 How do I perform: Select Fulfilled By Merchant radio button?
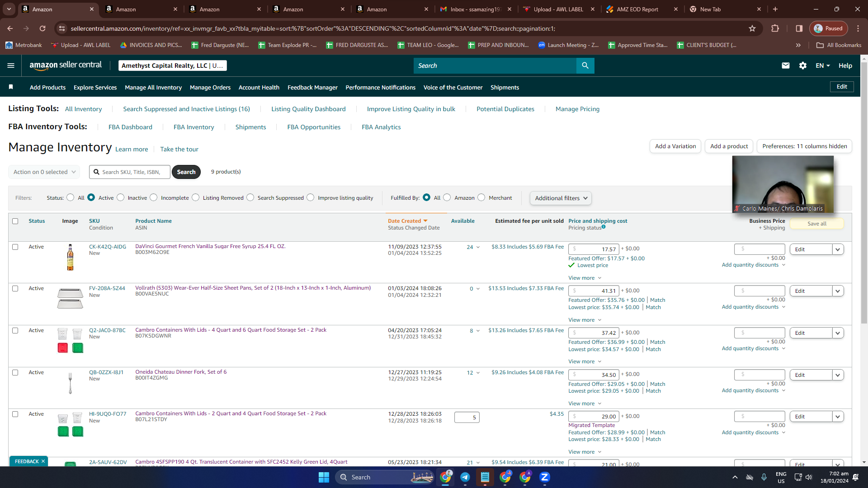pyautogui.click(x=481, y=197)
